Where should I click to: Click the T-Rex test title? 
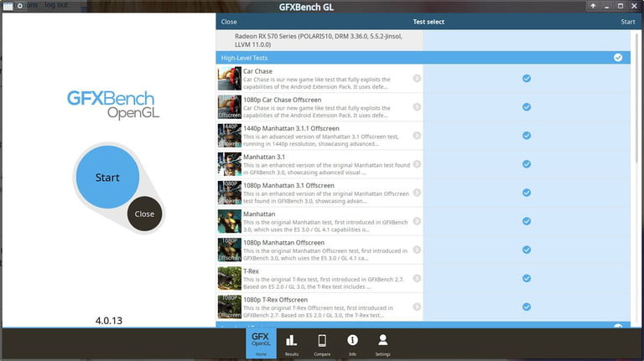pyautogui.click(x=251, y=271)
